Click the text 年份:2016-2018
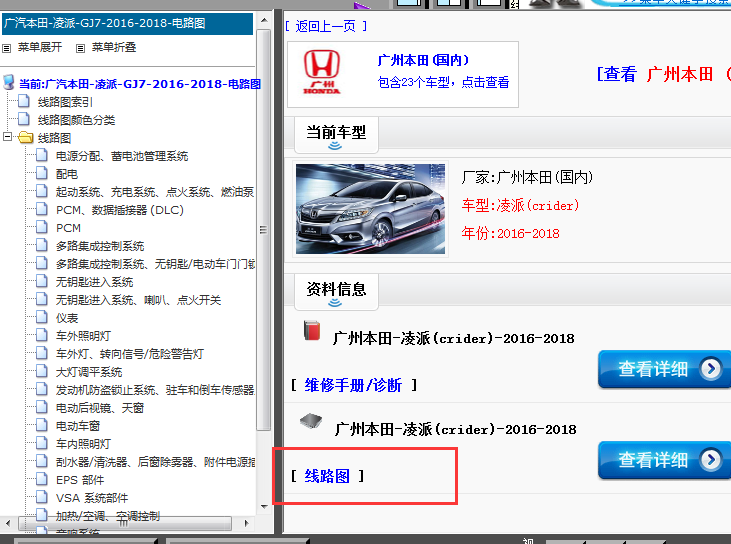 coord(510,233)
